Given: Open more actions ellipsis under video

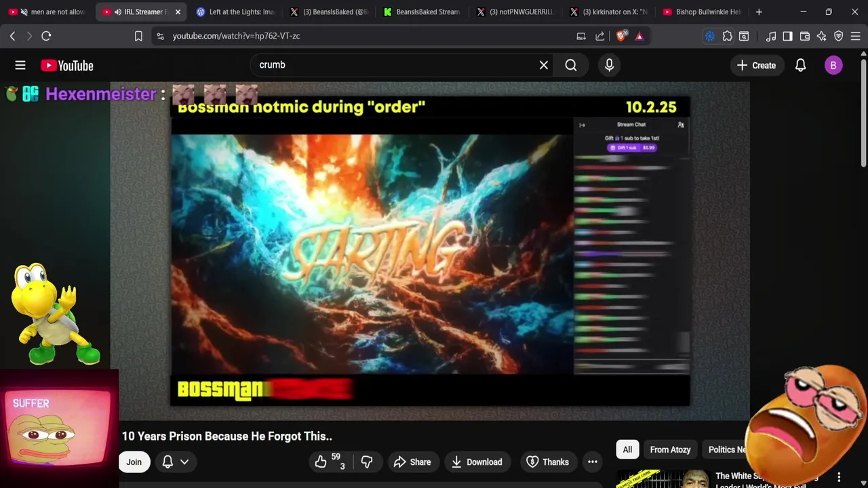Looking at the screenshot, I should point(593,462).
